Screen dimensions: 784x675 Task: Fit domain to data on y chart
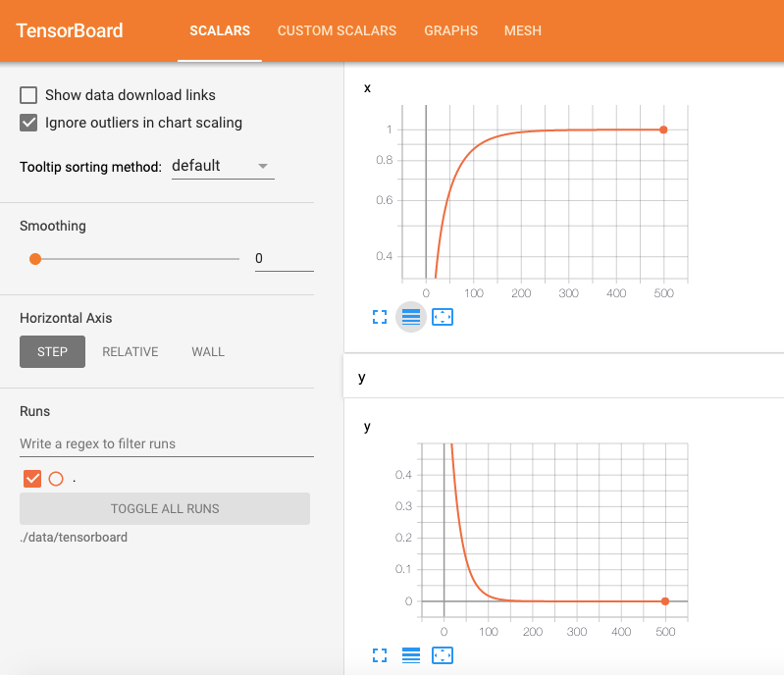(443, 655)
